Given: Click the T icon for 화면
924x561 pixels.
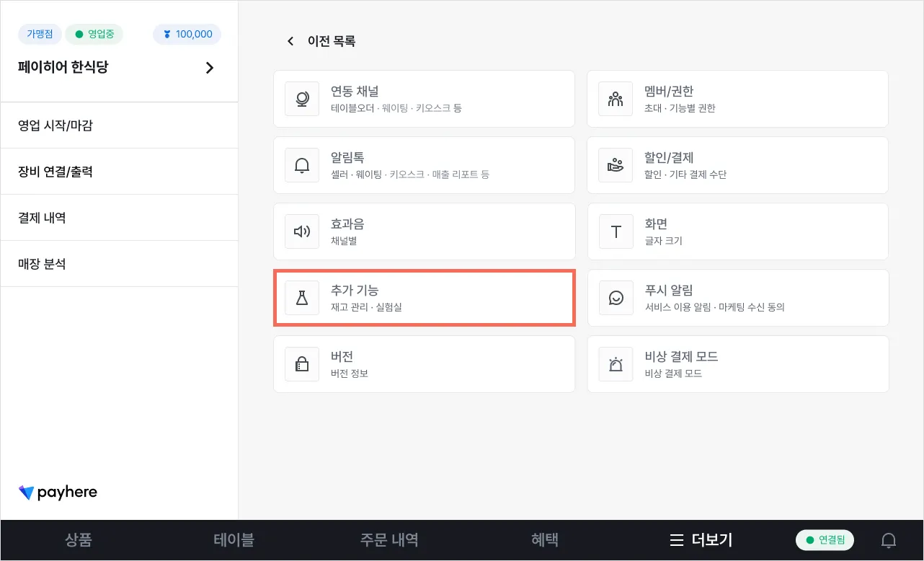Looking at the screenshot, I should tap(616, 231).
